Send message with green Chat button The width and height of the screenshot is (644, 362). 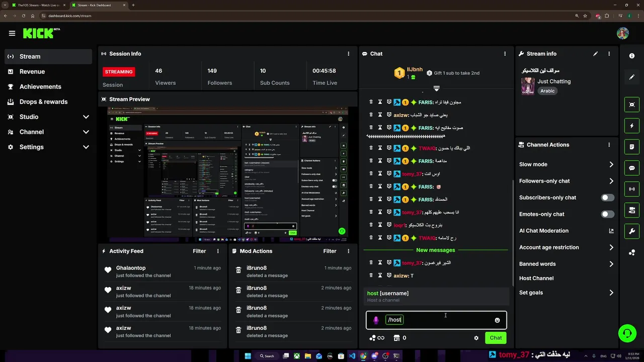(x=496, y=338)
